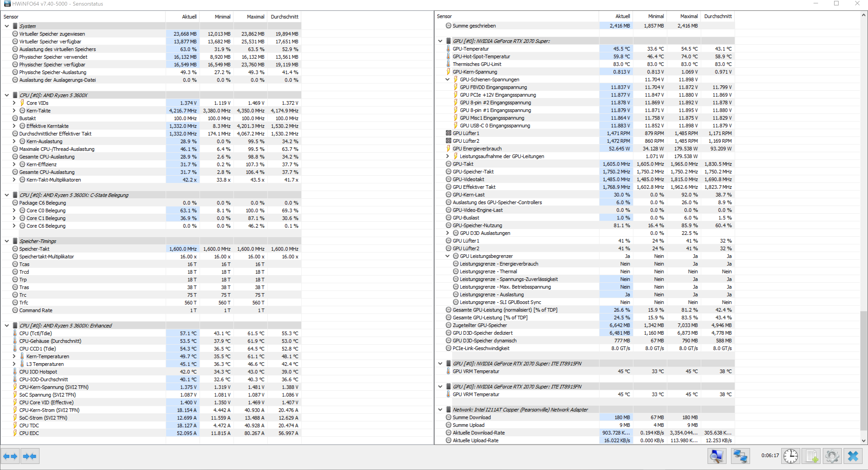Click right panel Minimal column header

[x=650, y=16]
